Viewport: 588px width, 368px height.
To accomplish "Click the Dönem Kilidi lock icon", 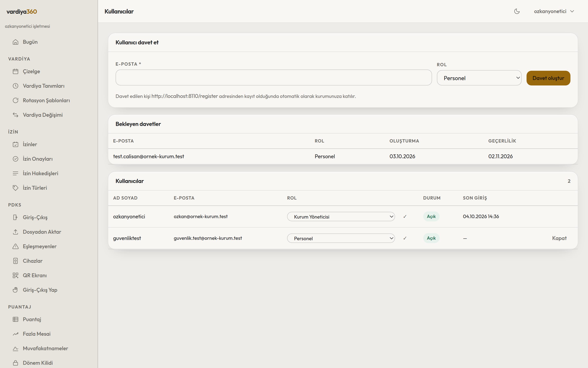I will [x=16, y=363].
